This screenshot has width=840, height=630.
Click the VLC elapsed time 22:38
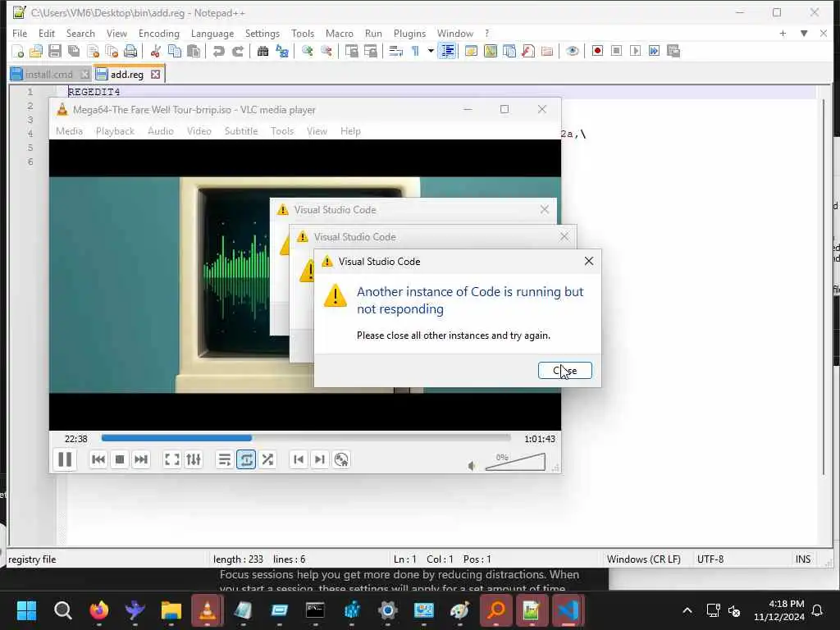(76, 439)
